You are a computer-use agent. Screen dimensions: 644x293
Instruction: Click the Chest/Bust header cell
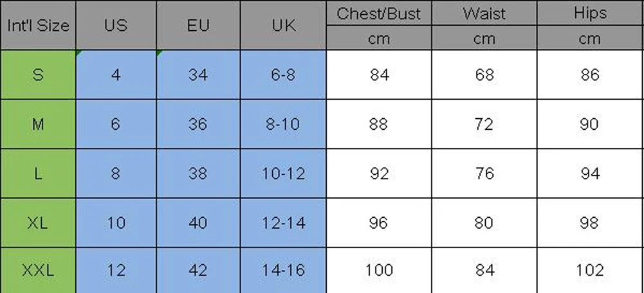click(x=379, y=13)
